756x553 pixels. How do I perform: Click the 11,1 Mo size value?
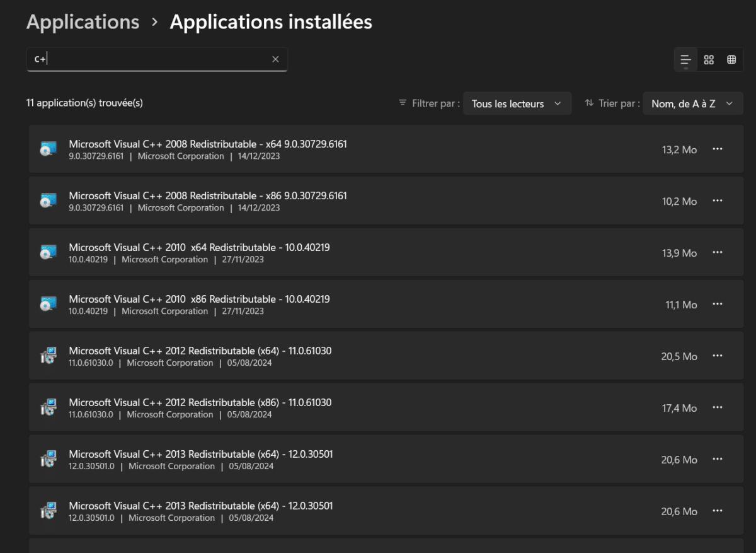click(x=681, y=305)
